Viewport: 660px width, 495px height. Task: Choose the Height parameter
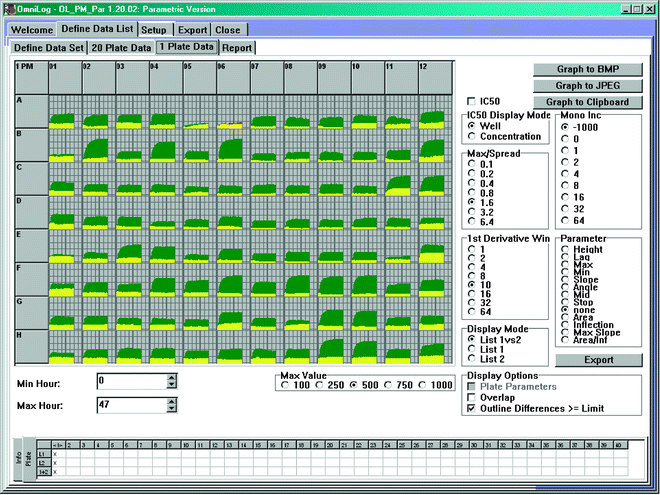point(565,249)
